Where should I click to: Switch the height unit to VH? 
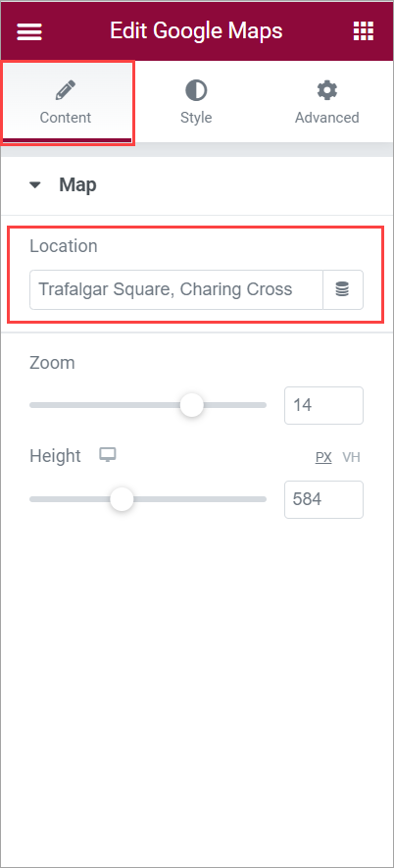point(352,457)
